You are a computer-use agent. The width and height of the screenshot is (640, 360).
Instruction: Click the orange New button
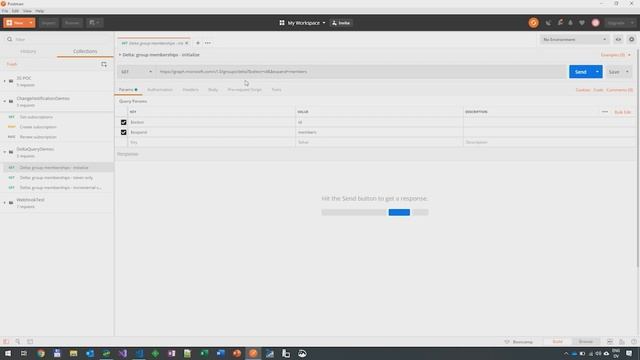(15, 23)
